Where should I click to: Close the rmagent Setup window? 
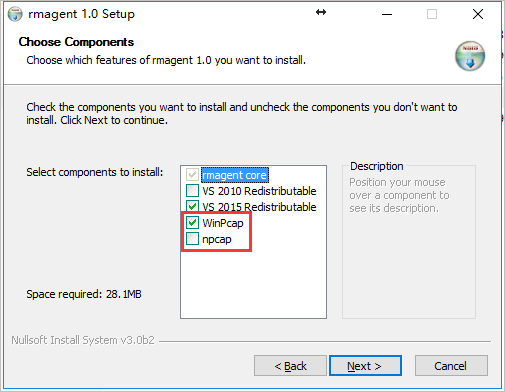(478, 14)
